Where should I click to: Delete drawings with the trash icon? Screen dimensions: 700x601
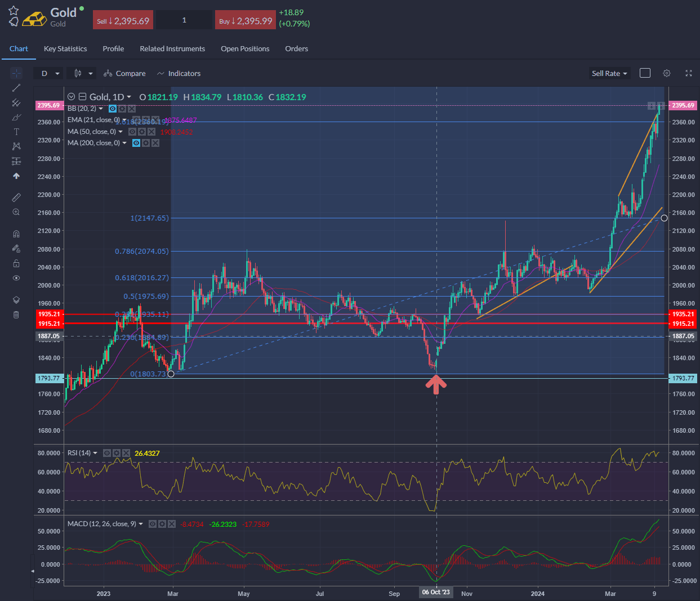coord(16,315)
